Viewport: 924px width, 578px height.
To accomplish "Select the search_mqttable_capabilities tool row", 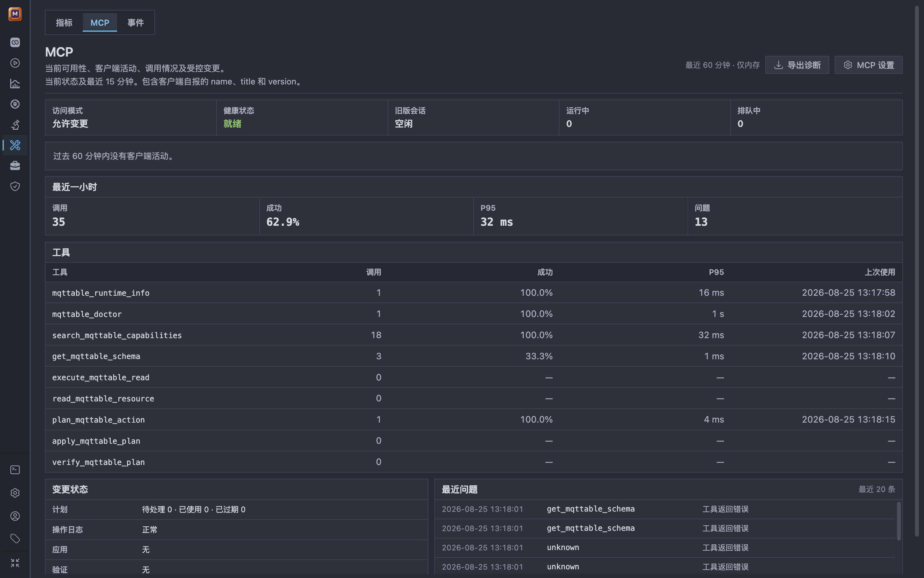I will (474, 335).
